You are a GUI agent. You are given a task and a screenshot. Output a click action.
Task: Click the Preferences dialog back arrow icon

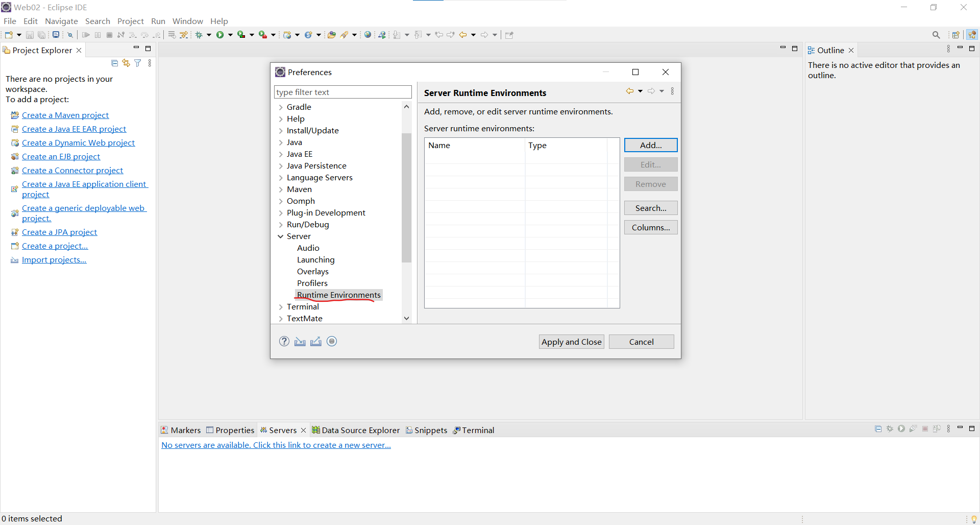click(x=630, y=91)
